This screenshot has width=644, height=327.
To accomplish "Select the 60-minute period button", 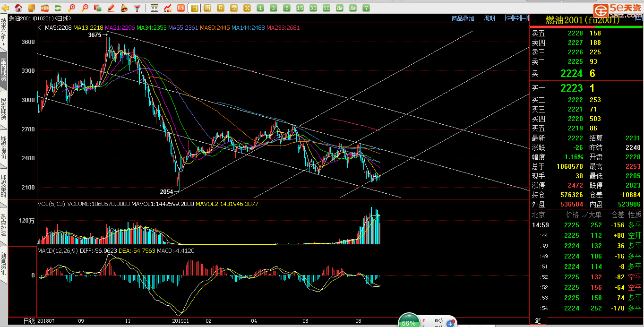I will pos(326,8).
